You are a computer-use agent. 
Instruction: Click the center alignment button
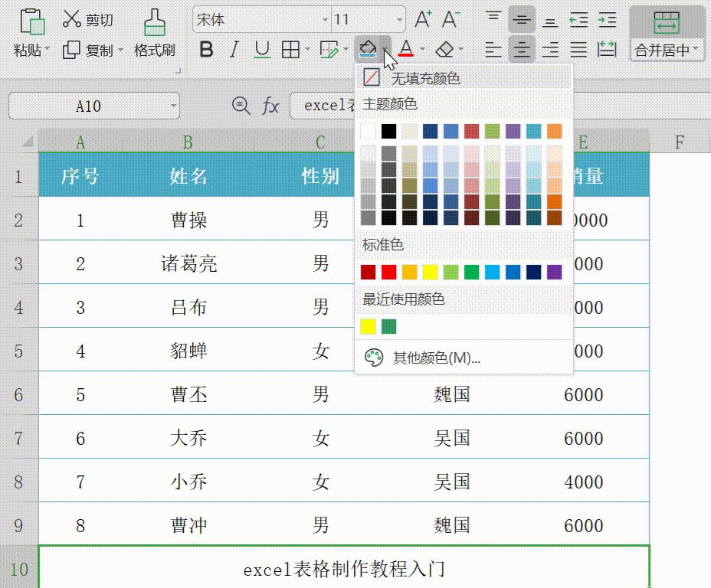click(x=521, y=48)
